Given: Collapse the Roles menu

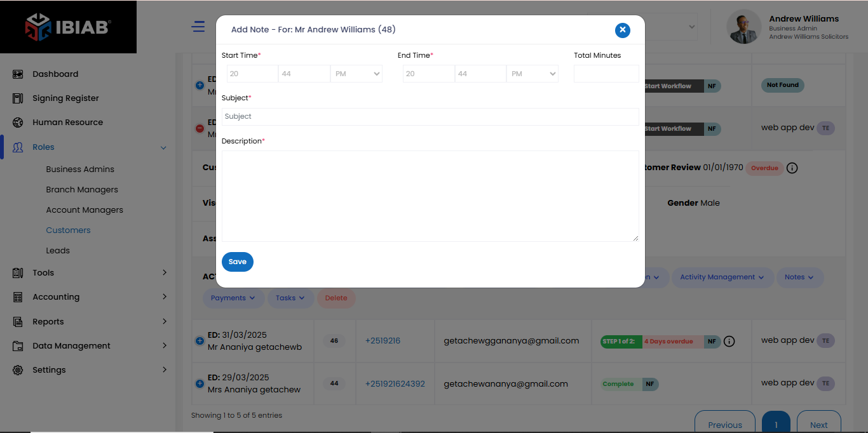Looking at the screenshot, I should 163,148.
